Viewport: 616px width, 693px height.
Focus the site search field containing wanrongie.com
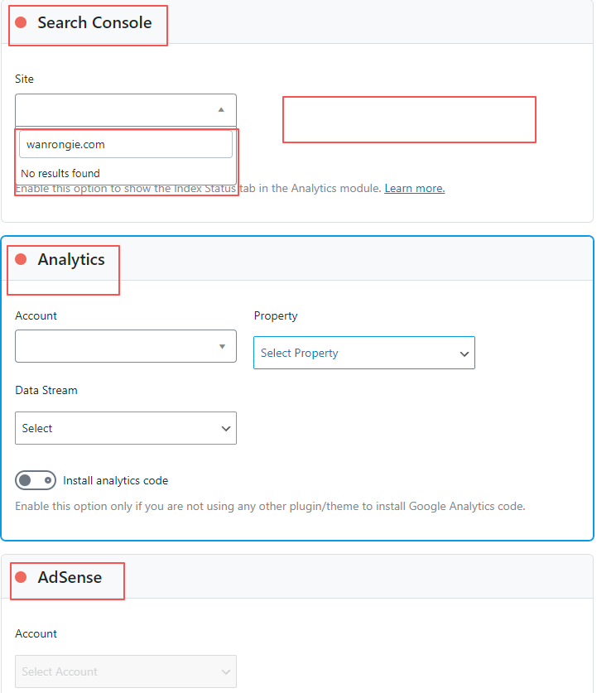(x=126, y=144)
